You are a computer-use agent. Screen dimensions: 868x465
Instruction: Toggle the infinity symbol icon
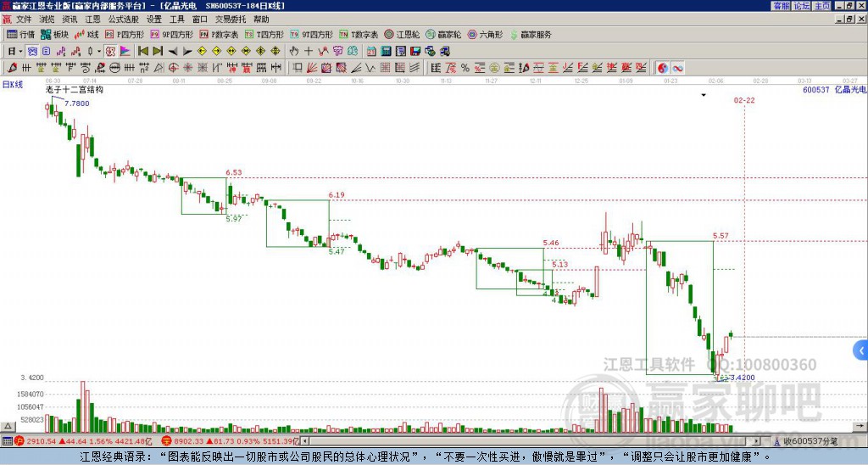[x=677, y=68]
